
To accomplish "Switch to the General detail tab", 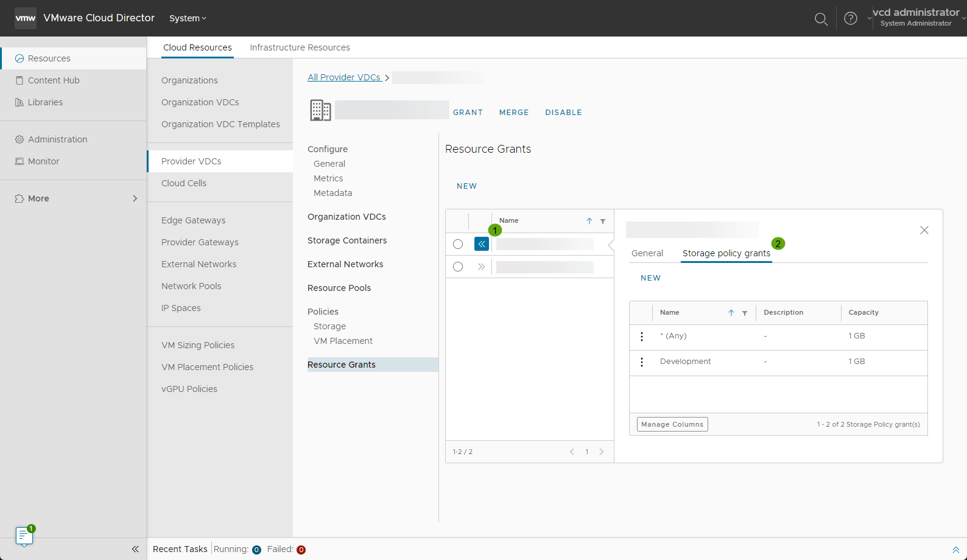I will click(x=647, y=253).
